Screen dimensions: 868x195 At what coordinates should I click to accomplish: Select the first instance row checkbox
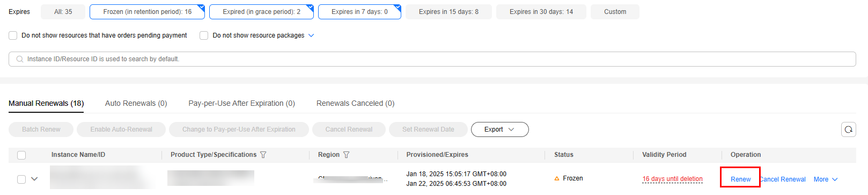[x=21, y=179]
